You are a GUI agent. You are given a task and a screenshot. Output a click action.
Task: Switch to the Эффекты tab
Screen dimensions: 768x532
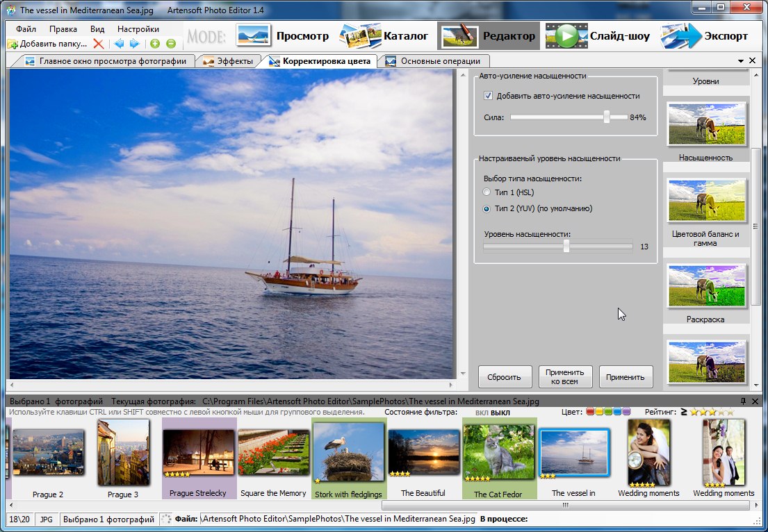point(228,61)
